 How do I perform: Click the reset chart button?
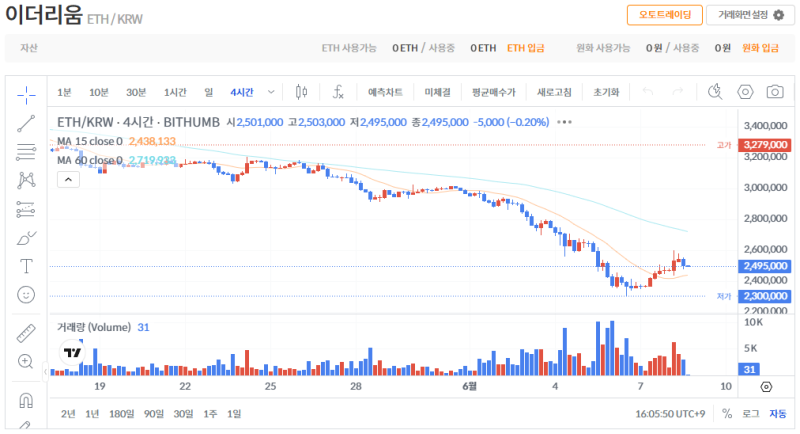(606, 92)
